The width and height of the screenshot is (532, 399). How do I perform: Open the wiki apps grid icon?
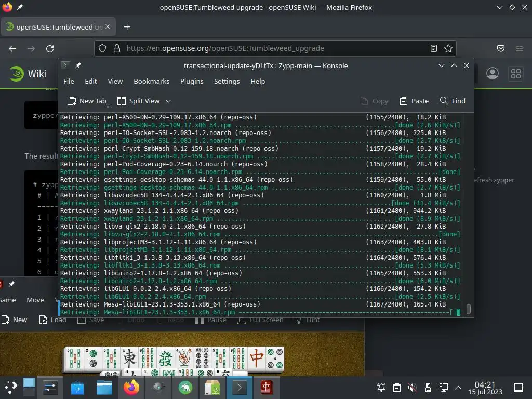click(516, 73)
